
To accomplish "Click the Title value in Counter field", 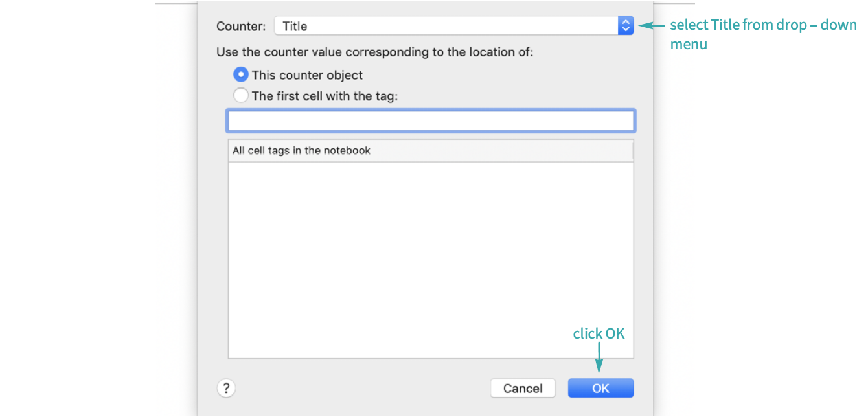I will 295,27.
